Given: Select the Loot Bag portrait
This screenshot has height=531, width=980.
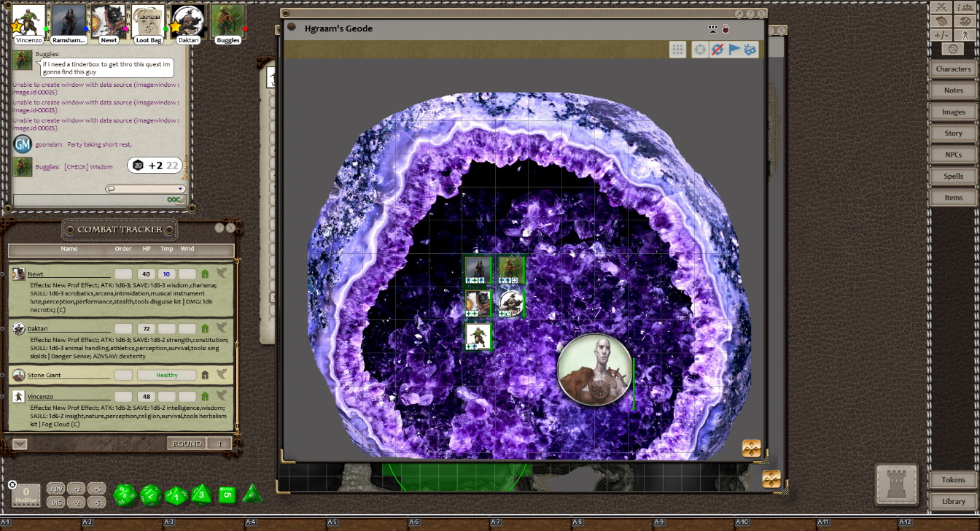Looking at the screenshot, I should click(148, 23).
